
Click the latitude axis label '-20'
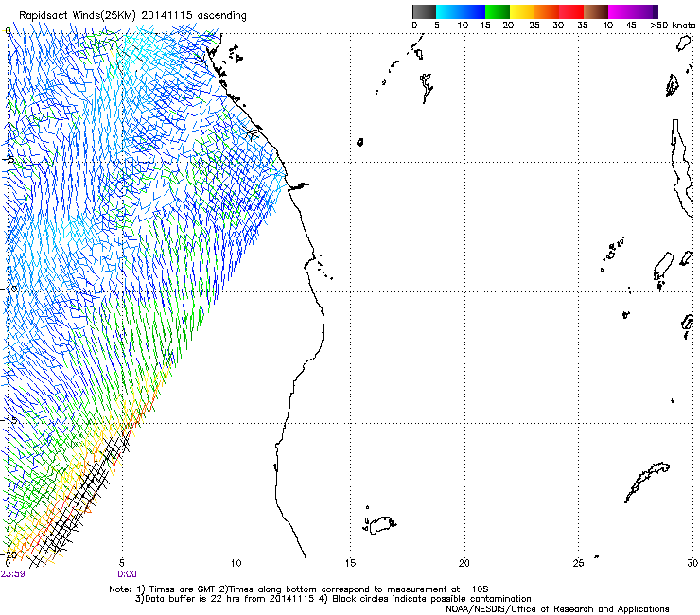click(x=10, y=554)
